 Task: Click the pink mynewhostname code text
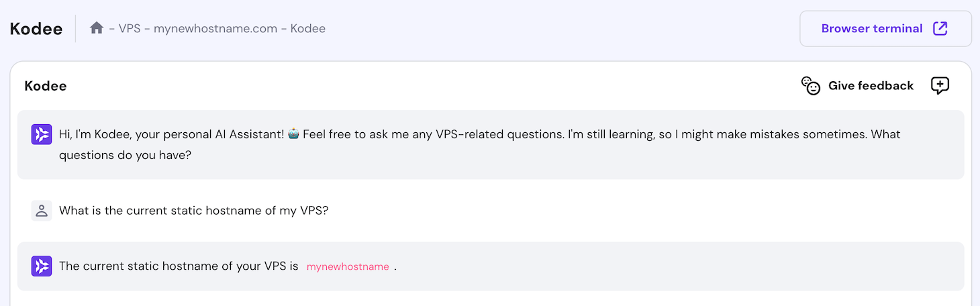pyautogui.click(x=348, y=266)
